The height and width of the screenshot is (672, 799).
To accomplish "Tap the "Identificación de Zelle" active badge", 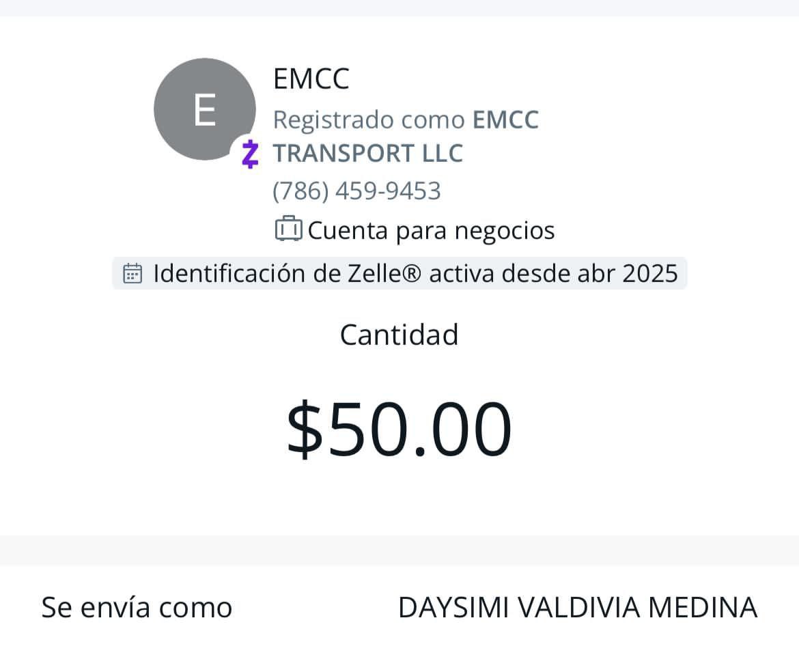I will pos(399,273).
